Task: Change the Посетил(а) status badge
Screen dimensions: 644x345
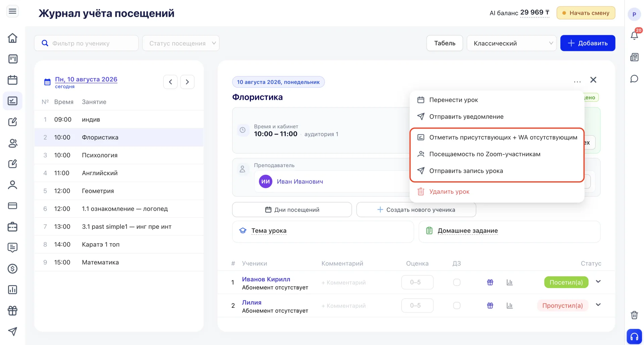Action: [x=566, y=282]
